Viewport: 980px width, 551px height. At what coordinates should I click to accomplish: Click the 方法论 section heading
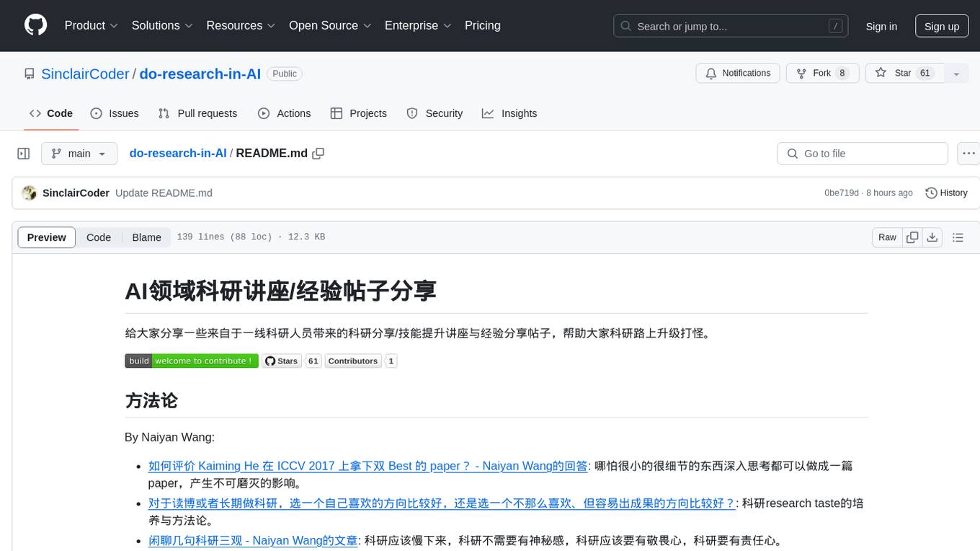click(x=151, y=401)
